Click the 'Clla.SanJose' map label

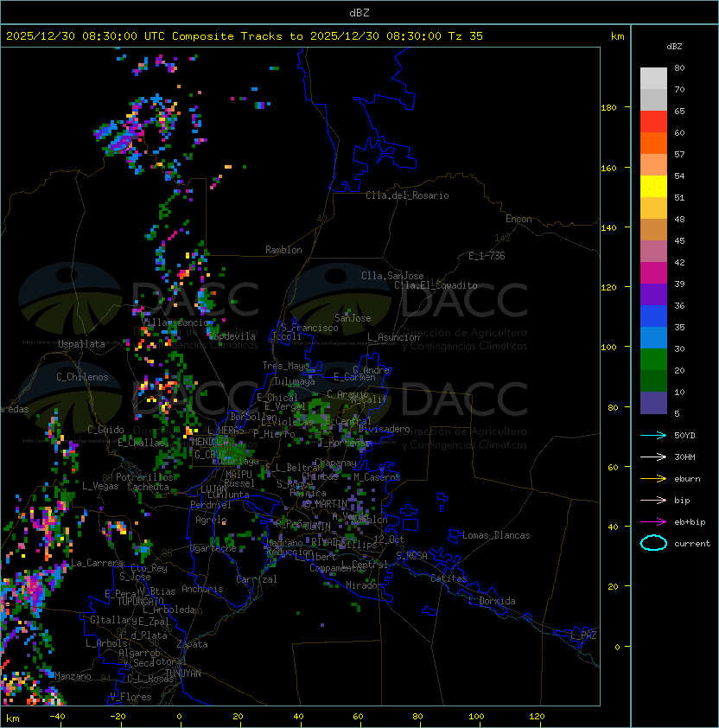(x=392, y=276)
